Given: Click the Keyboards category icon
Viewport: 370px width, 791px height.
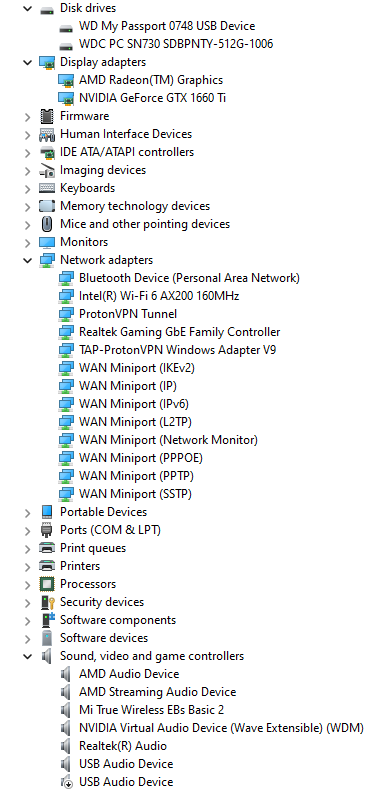Looking at the screenshot, I should tap(47, 188).
